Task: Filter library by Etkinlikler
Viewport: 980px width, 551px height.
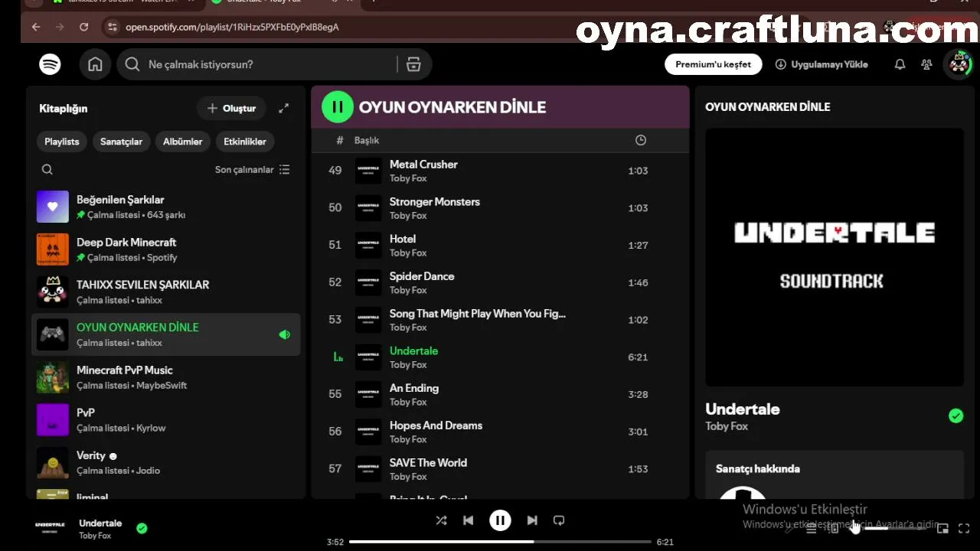Action: [245, 142]
